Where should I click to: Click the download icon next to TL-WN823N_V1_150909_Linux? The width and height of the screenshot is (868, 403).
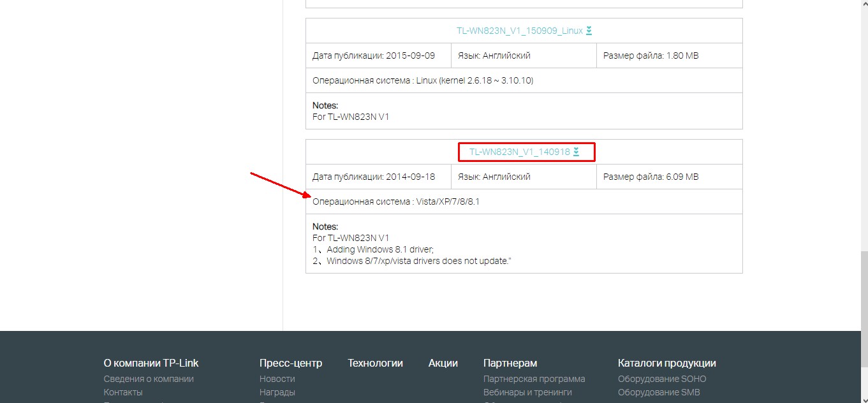click(x=589, y=30)
